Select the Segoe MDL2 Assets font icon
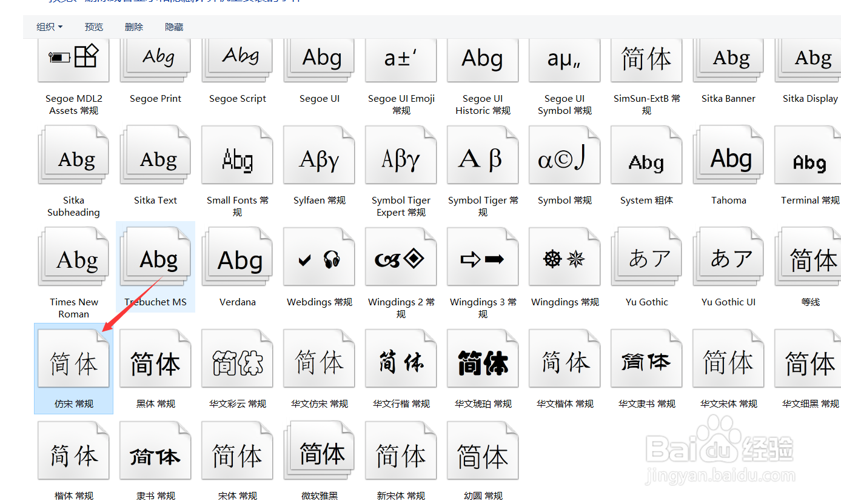The height and width of the screenshot is (504, 841). pos(73,61)
